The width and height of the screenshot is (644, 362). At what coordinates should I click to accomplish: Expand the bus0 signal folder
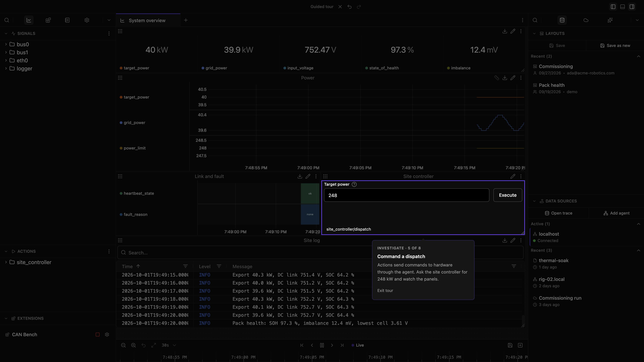pyautogui.click(x=6, y=44)
